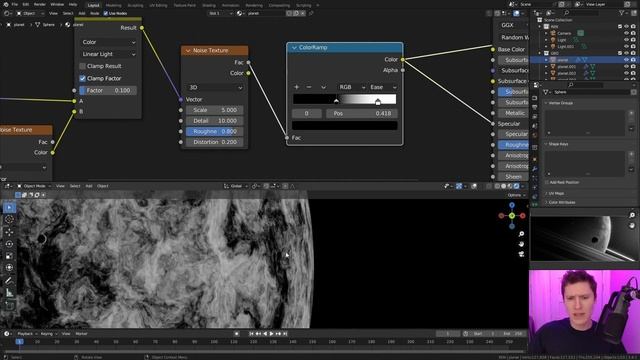The width and height of the screenshot is (640, 360).
Task: Select the Rotate tool in viewport toolbar
Action: coord(9,244)
